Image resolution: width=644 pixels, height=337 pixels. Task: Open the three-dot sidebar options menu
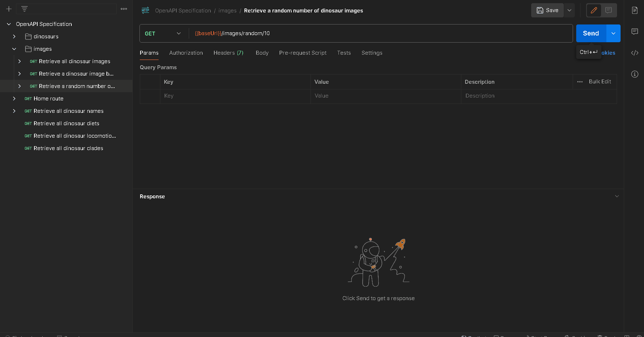(x=124, y=9)
